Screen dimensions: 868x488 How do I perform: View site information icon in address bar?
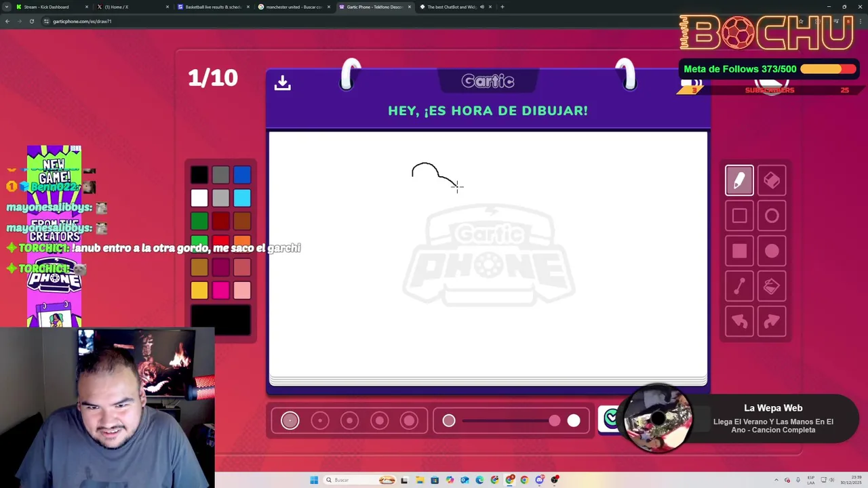click(46, 21)
